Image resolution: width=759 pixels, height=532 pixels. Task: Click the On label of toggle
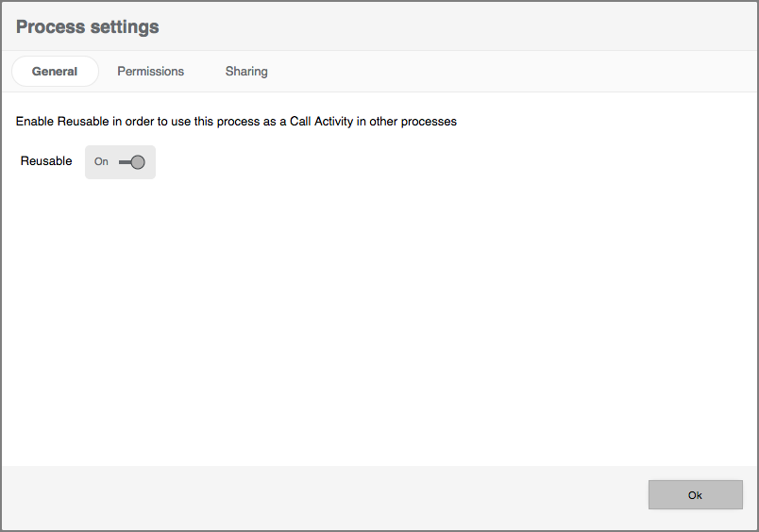(x=101, y=162)
